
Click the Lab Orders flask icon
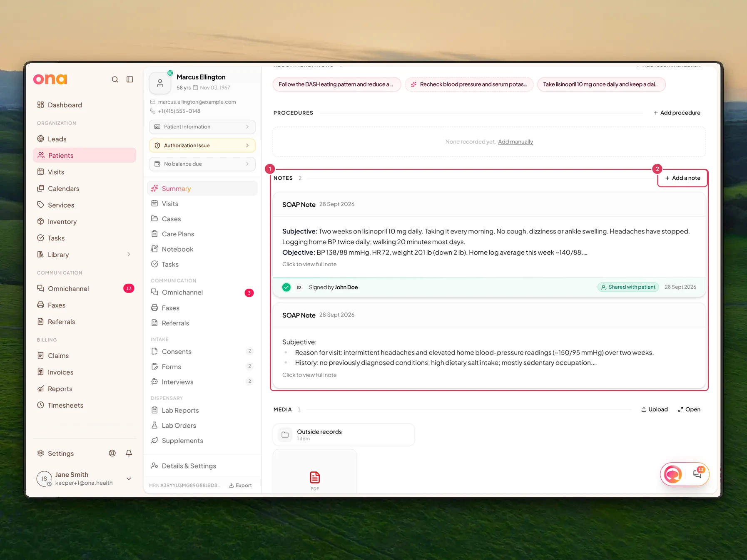(154, 425)
